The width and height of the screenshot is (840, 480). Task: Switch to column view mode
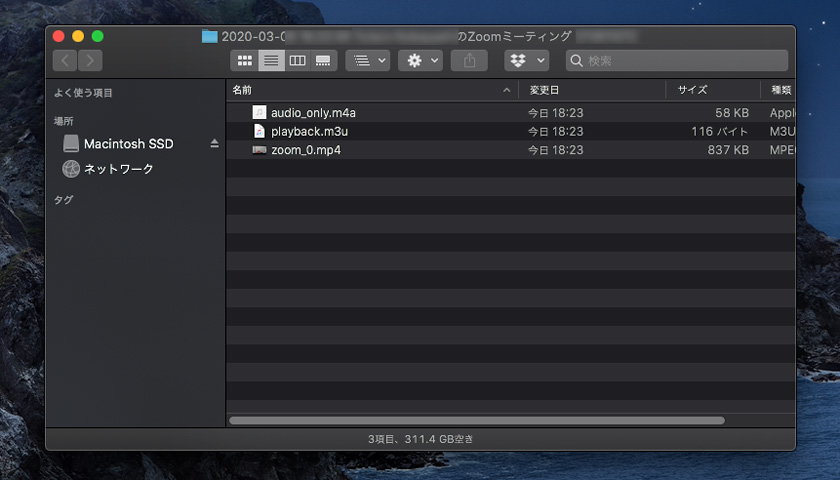(x=297, y=61)
